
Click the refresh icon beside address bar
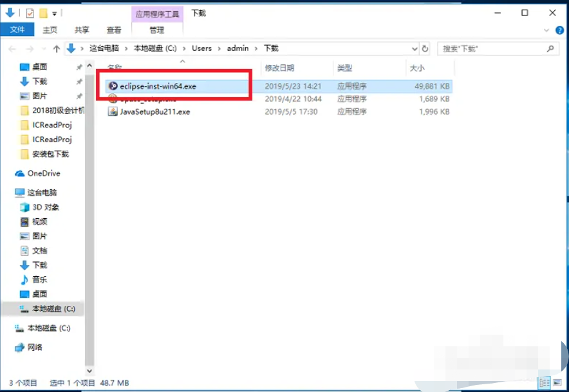tap(425, 48)
